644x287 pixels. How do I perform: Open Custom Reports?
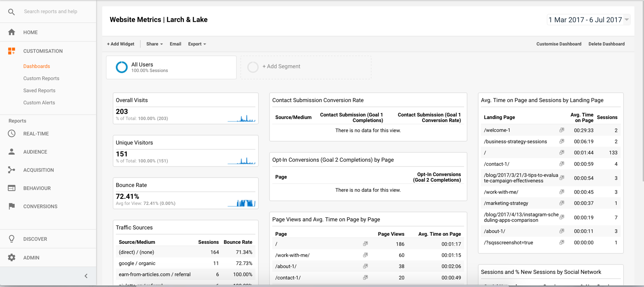41,78
